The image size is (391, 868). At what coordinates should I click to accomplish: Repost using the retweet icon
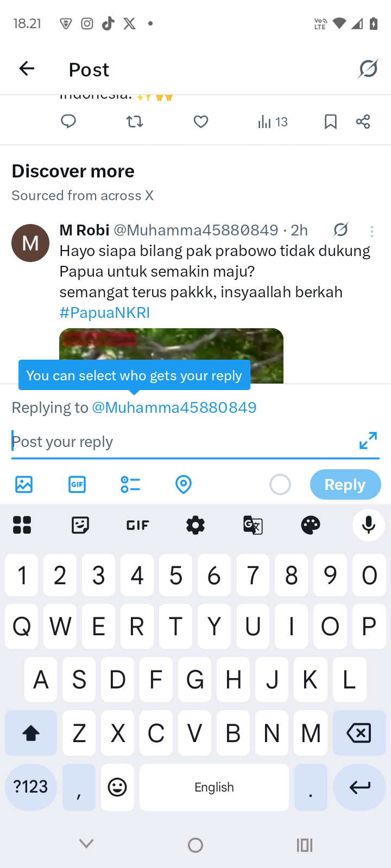[135, 122]
